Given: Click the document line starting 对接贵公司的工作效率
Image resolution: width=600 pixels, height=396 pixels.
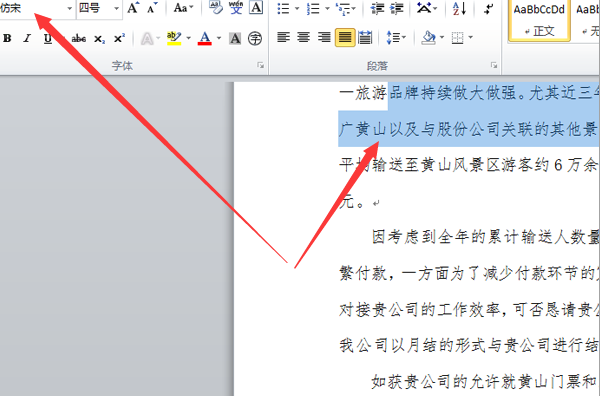Looking at the screenshot, I should point(469,310).
